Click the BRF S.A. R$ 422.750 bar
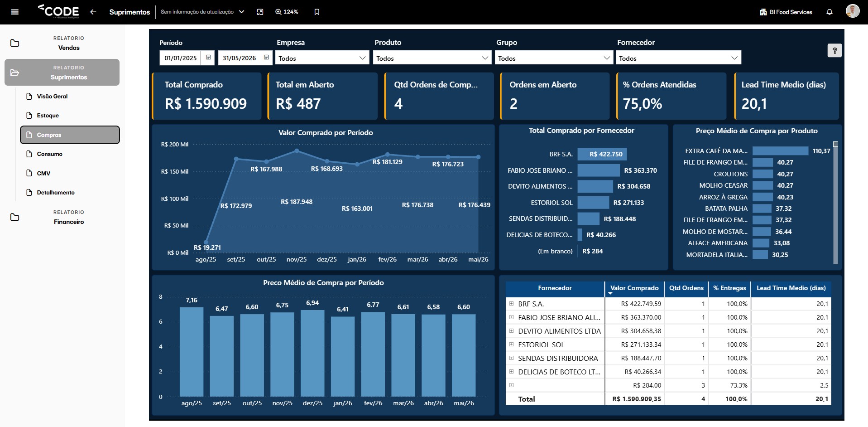 click(x=602, y=154)
